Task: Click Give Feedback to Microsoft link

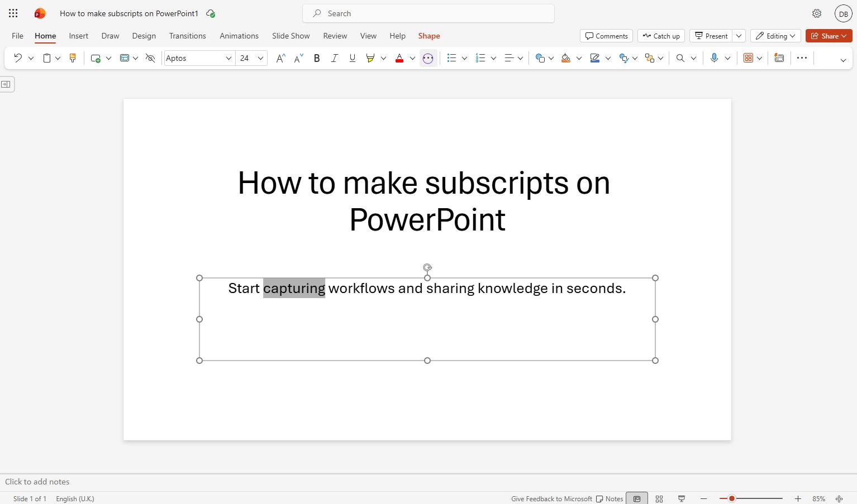Action: (x=551, y=498)
